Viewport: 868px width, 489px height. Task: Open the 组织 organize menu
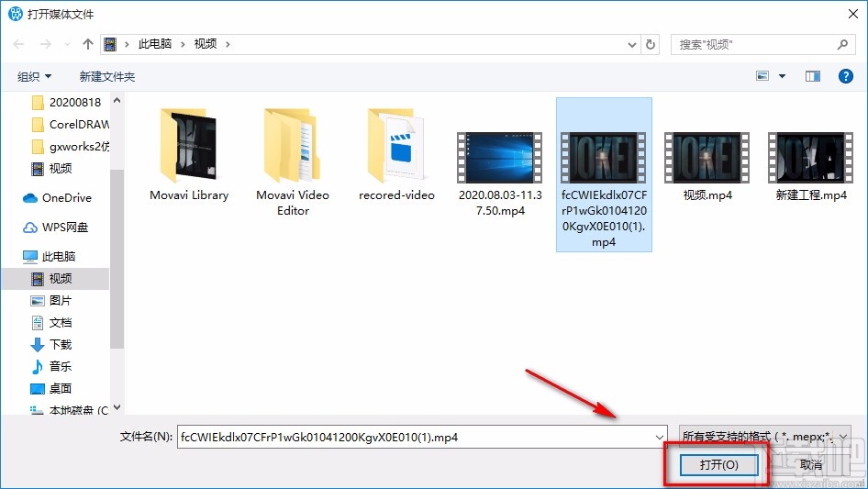(x=34, y=76)
